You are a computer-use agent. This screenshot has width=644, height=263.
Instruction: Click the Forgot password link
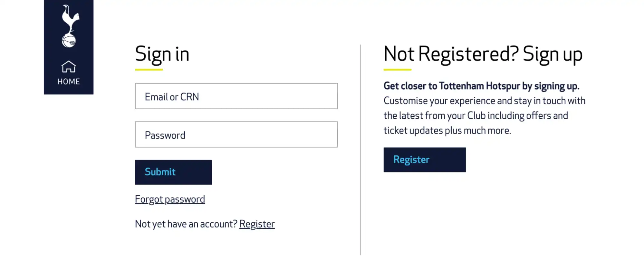[x=170, y=199]
